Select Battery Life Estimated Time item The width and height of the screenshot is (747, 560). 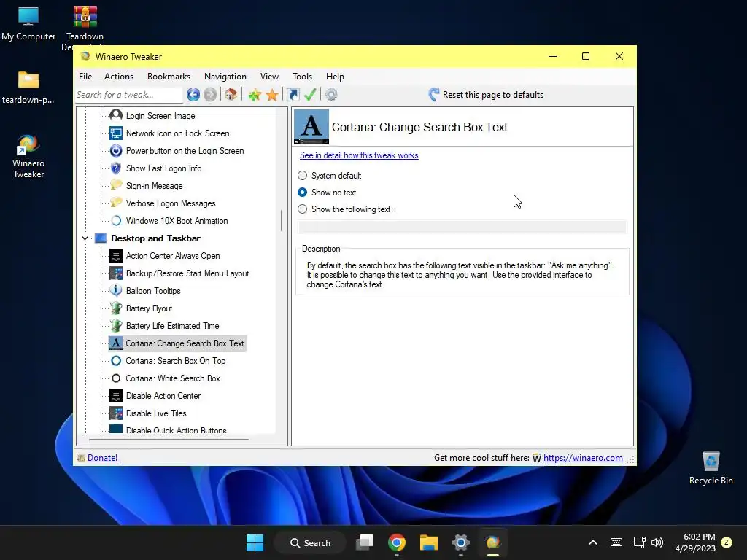(x=172, y=326)
